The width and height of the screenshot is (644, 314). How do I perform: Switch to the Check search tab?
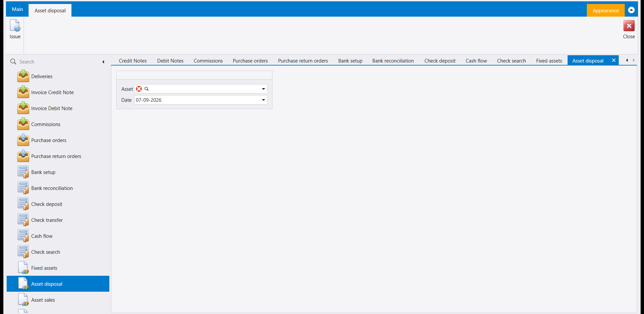(511, 61)
